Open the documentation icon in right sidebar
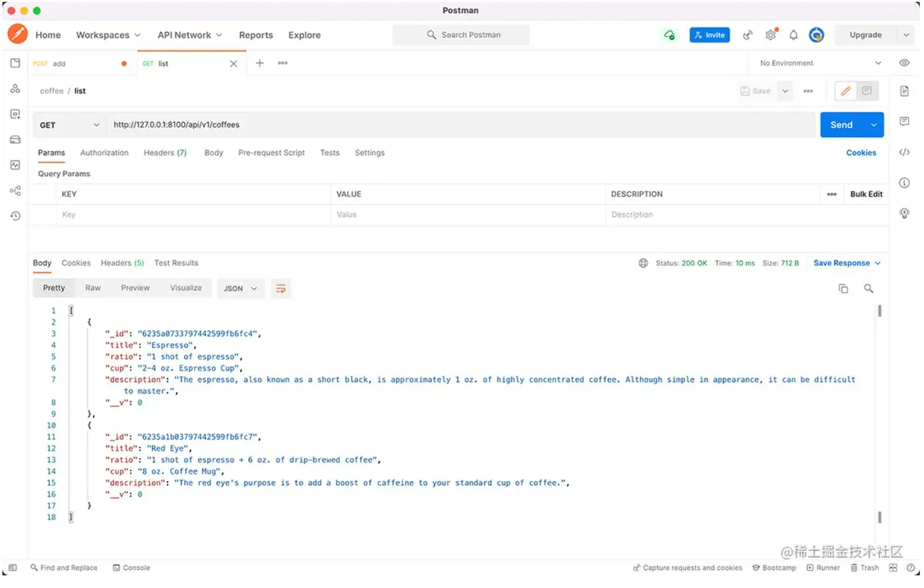This screenshot has width=924, height=588. point(904,91)
